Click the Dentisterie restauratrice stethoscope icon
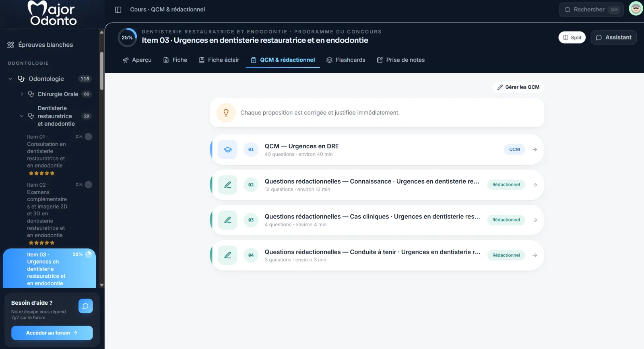Viewport: 644px width, 349px height. 31,116
